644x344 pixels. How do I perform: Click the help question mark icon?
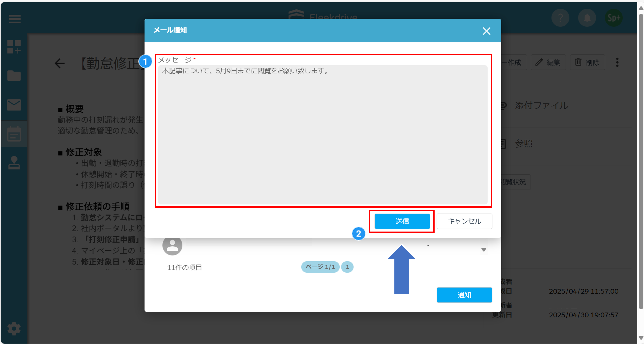[560, 18]
